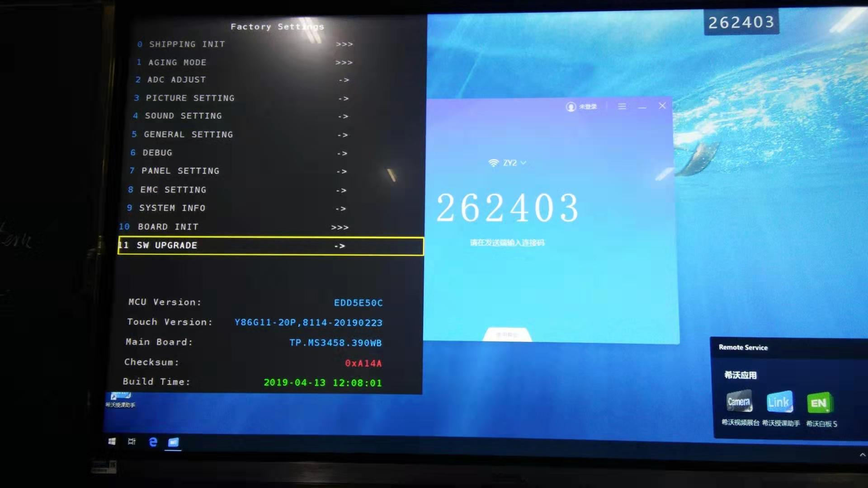Click the Windows taskbar Internet Explorer icon
The height and width of the screenshot is (488, 868).
(153, 441)
